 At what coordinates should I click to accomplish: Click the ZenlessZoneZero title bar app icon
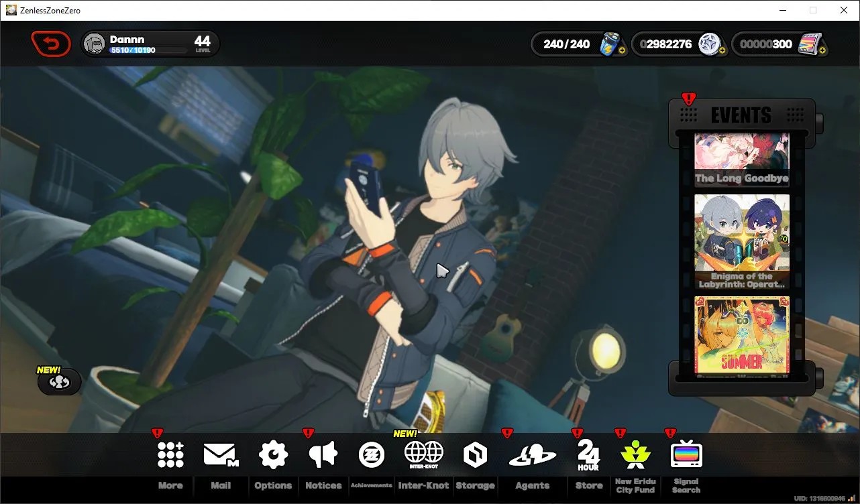[11, 10]
